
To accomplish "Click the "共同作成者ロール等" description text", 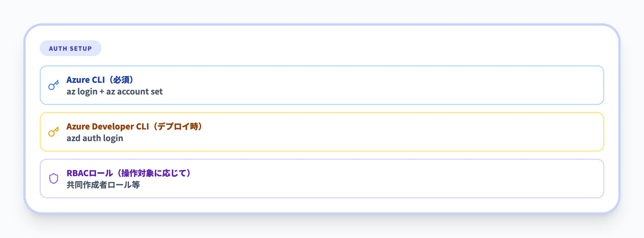I will [103, 185].
